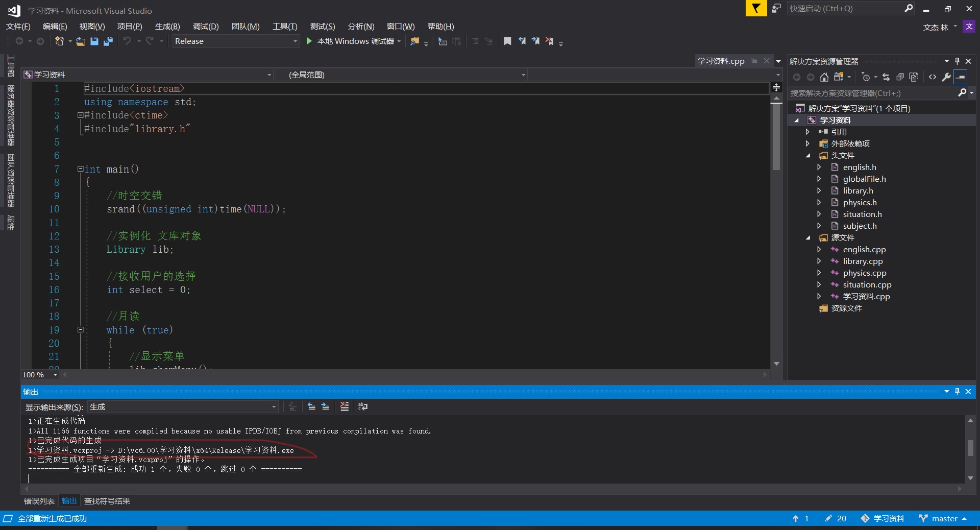Toggle a bookmark on current line
The height and width of the screenshot is (530, 980).
pos(507,41)
